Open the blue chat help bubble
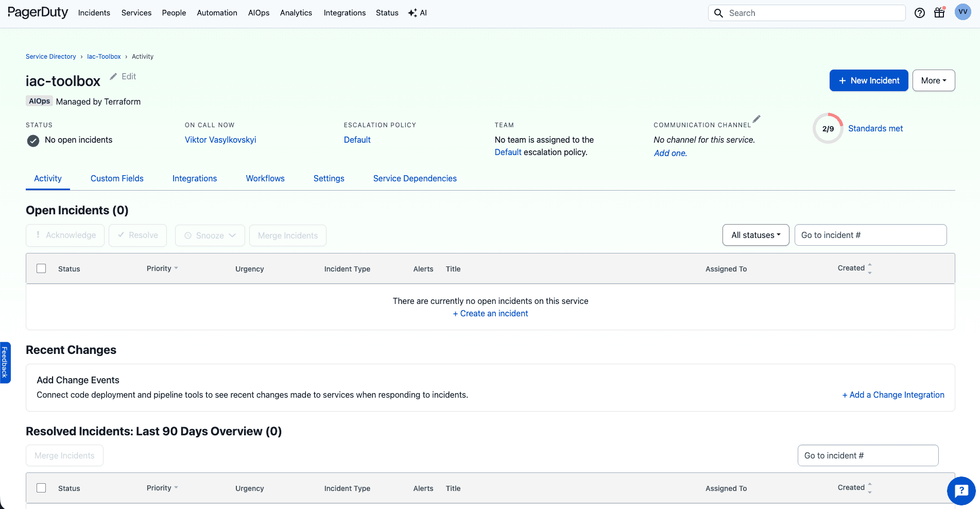The image size is (980, 509). point(961,491)
